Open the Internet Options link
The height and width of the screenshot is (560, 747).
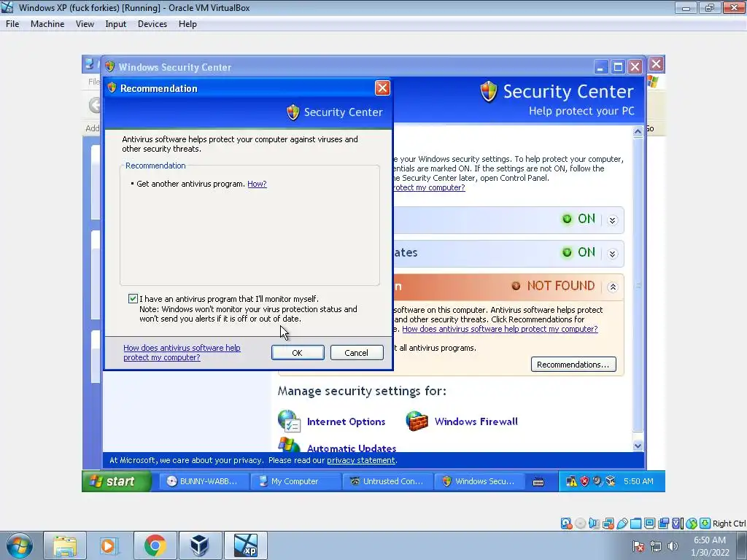(346, 421)
